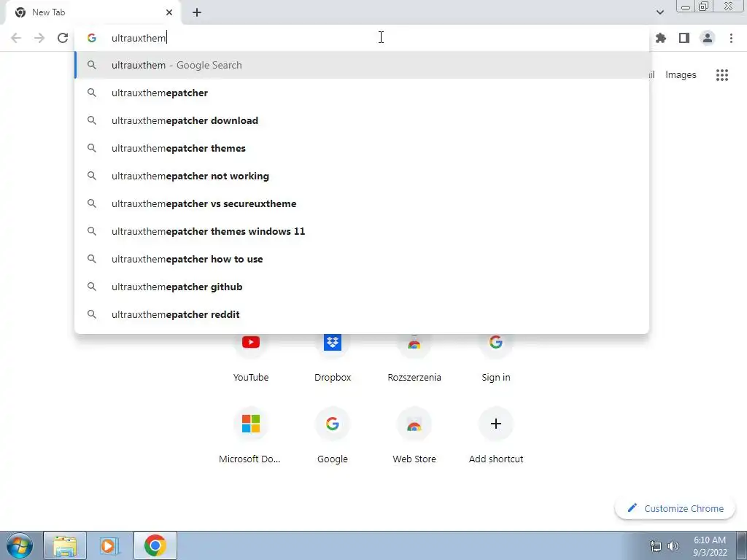The image size is (747, 560).
Task: Click the taskbar clock showing 6:10 AM
Action: [x=710, y=546]
